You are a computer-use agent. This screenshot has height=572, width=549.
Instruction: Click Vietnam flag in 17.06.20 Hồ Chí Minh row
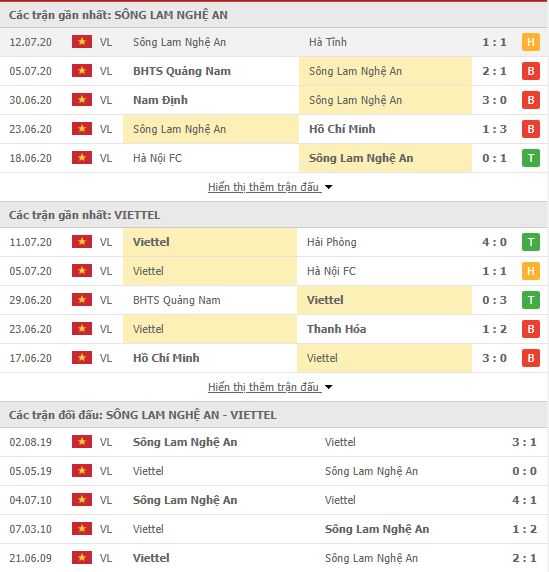82,358
